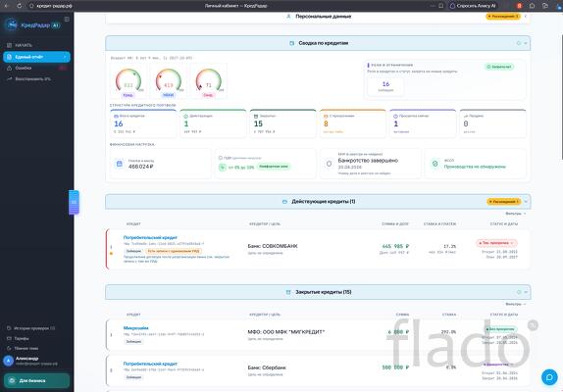Go to История проверок in sidebar

[x=31, y=328]
